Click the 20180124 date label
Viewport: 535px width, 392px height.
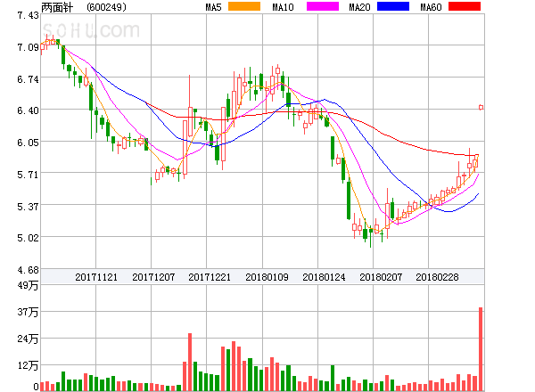click(x=324, y=277)
